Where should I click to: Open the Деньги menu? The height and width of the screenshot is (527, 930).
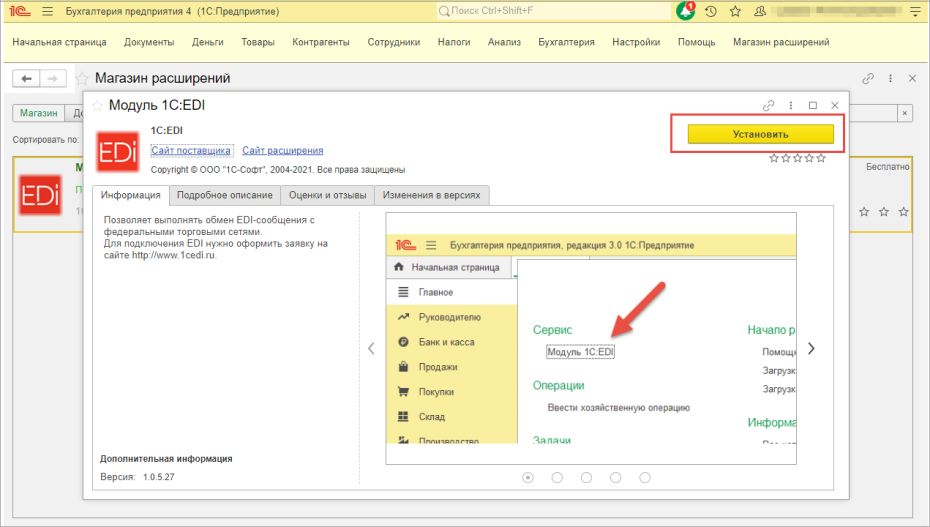208,42
